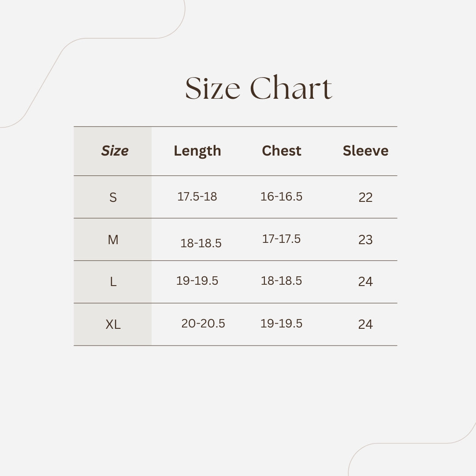This screenshot has width=476, height=476.
Task: Select the chest value in the XL row
Action: 281,324
